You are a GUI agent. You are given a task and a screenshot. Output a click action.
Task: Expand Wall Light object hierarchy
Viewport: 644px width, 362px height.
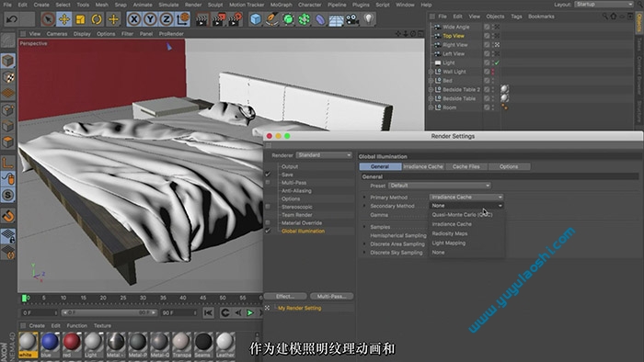(x=431, y=72)
